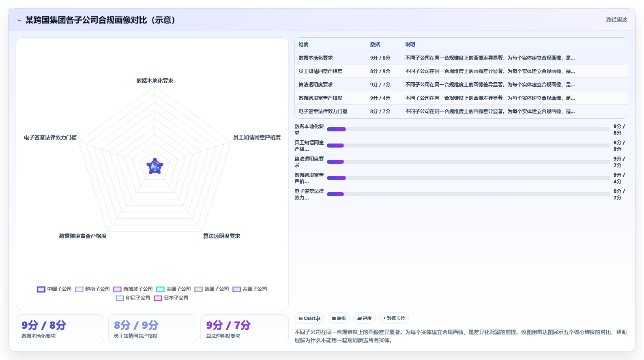Viewport: 644px width, 360px height.
Task: Select the 算法透明度要求 table row
Action: pos(461,85)
